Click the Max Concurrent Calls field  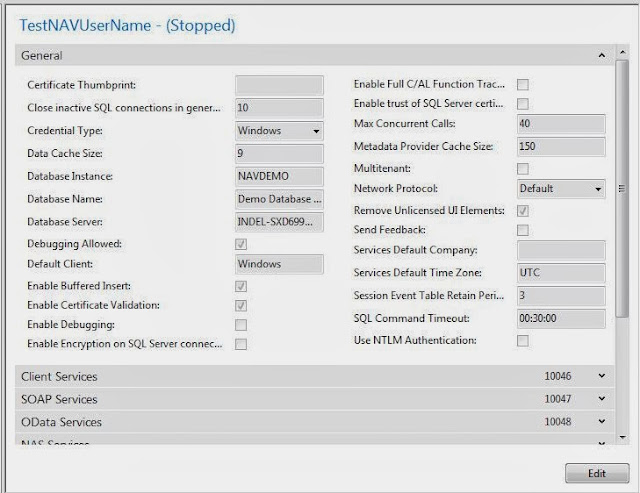coord(561,124)
